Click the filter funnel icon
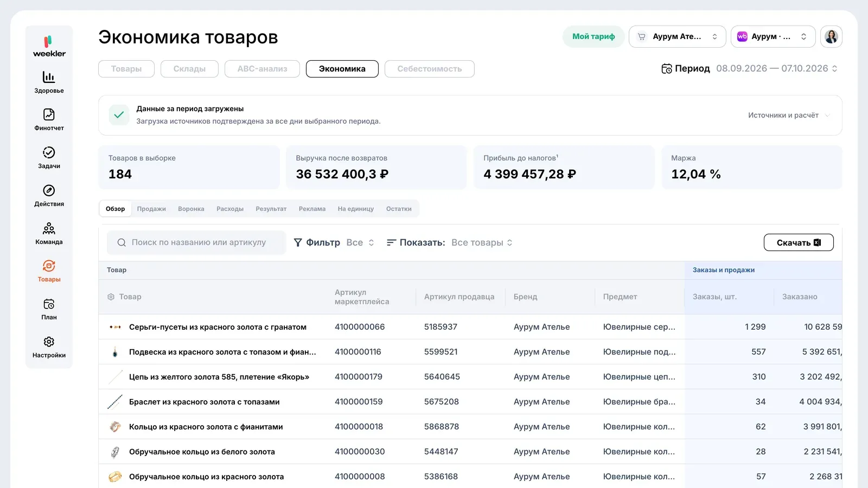This screenshot has height=488, width=868. [298, 242]
